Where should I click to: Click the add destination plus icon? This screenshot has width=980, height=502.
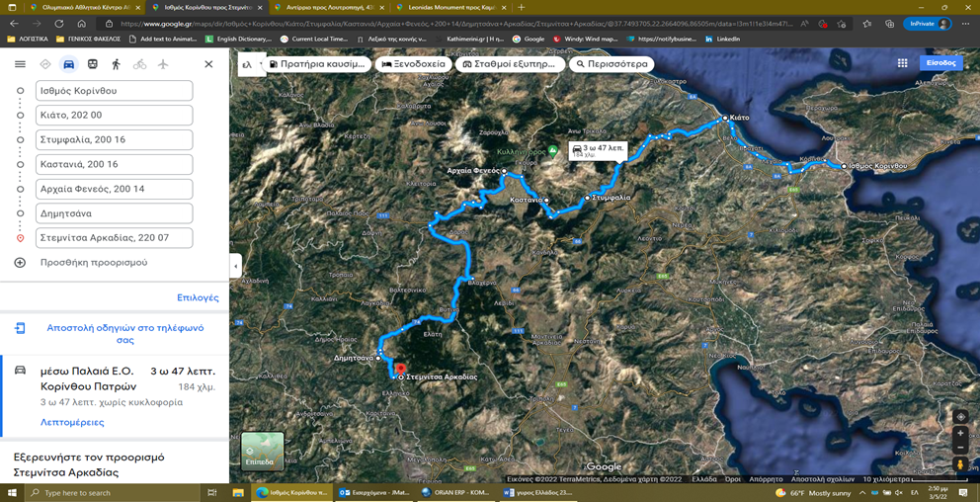coord(20,263)
